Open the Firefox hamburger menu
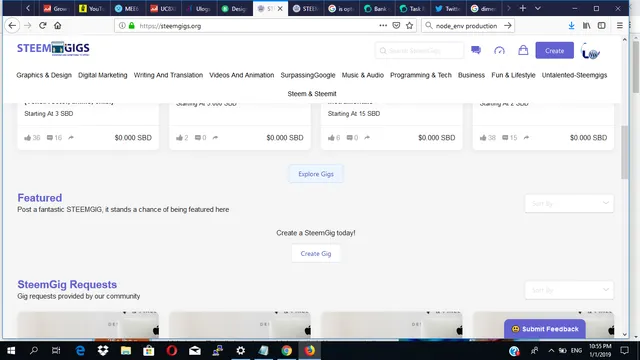 (620, 25)
